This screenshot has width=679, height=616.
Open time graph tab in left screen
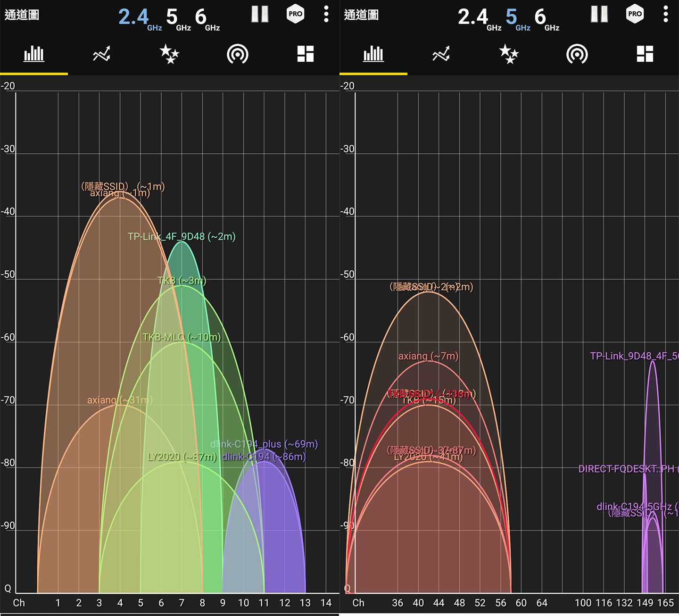coord(101,54)
